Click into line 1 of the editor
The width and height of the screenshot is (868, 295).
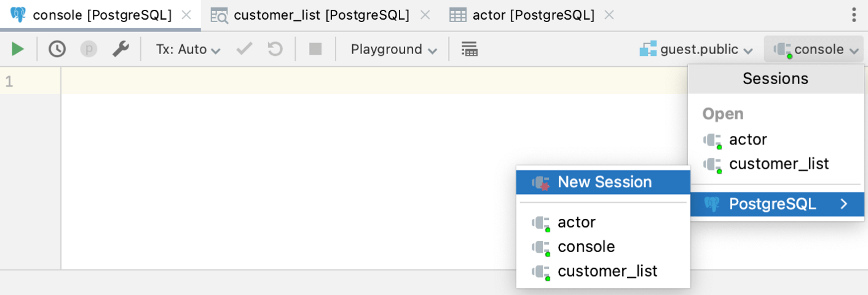tap(369, 81)
